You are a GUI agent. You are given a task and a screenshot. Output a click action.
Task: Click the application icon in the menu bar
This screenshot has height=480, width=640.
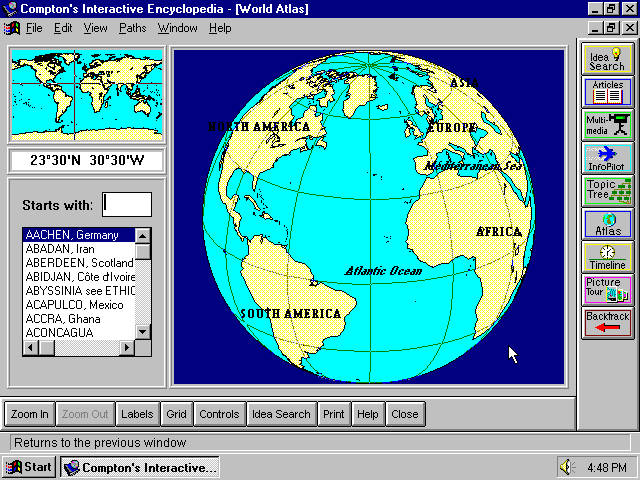(x=11, y=28)
